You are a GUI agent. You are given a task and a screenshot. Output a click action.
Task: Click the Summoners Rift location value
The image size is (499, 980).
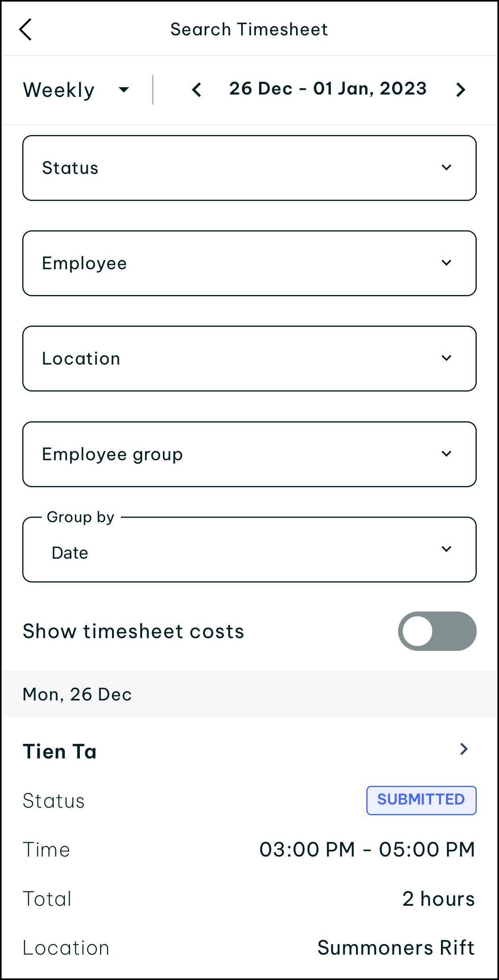coord(396,948)
